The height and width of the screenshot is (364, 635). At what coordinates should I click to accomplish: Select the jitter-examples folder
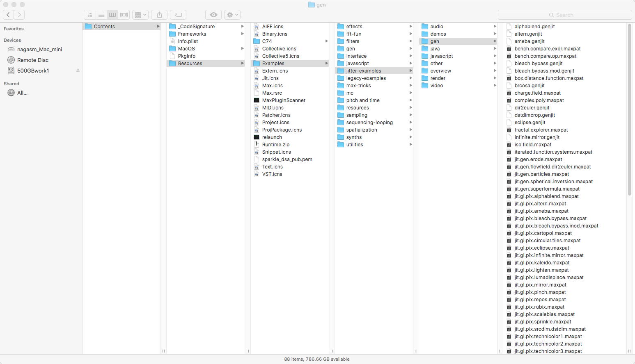pyautogui.click(x=374, y=71)
